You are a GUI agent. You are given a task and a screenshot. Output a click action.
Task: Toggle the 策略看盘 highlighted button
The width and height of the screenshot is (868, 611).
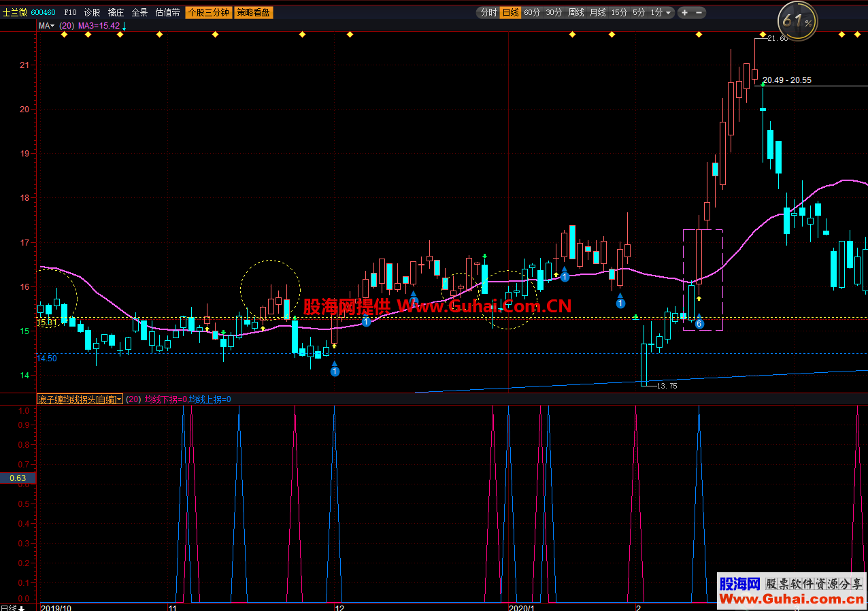[253, 12]
